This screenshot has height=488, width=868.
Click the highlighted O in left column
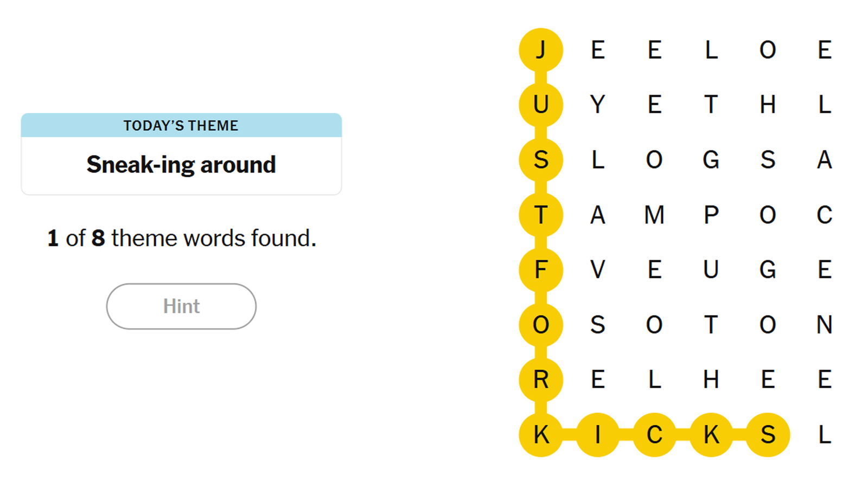541,325
